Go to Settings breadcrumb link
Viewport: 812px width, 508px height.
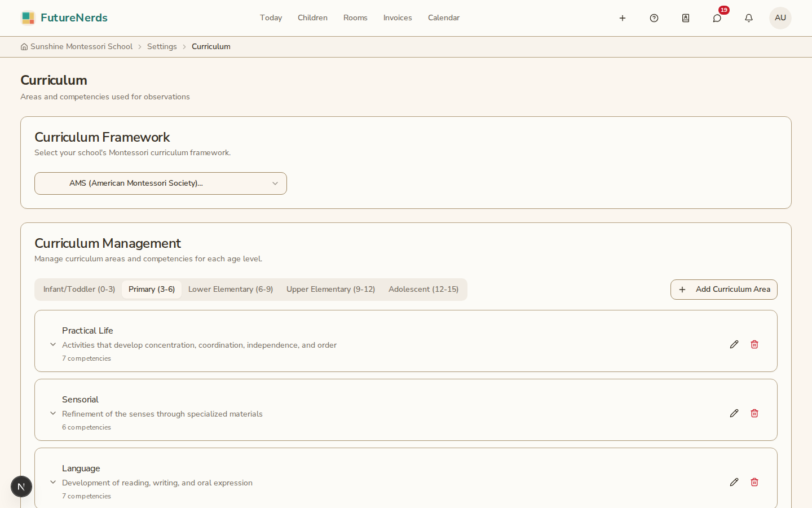162,47
